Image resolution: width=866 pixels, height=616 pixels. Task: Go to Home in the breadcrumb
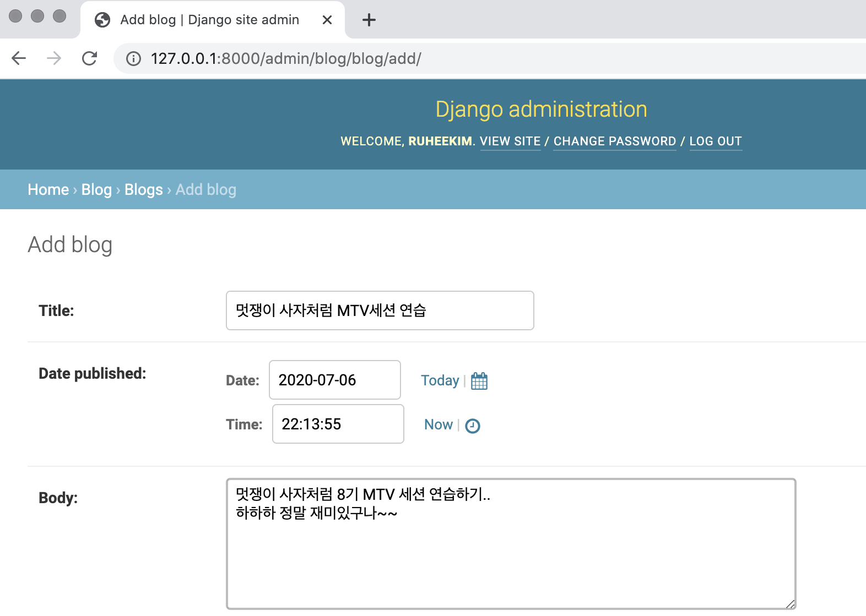(48, 189)
